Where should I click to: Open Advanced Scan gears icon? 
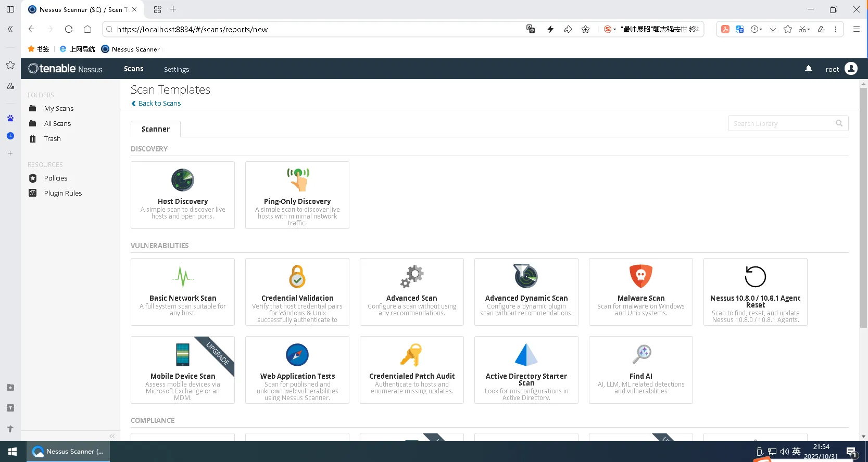(x=412, y=276)
